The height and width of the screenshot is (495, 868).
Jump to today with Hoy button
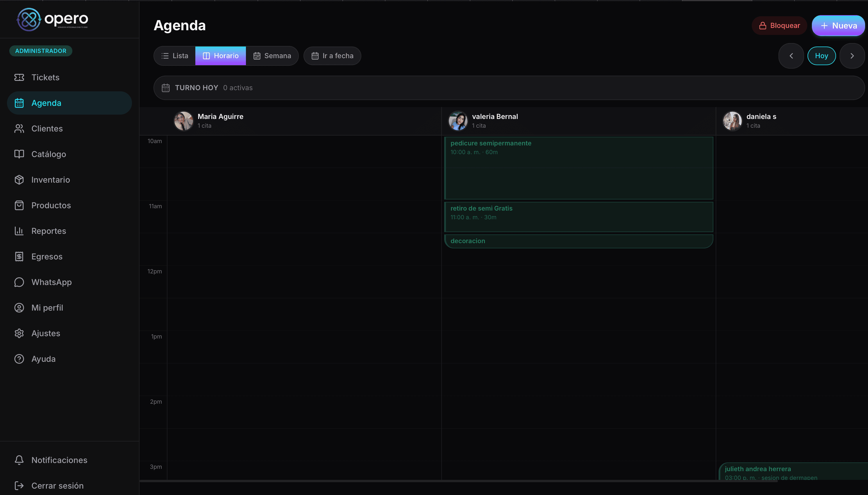tap(821, 56)
